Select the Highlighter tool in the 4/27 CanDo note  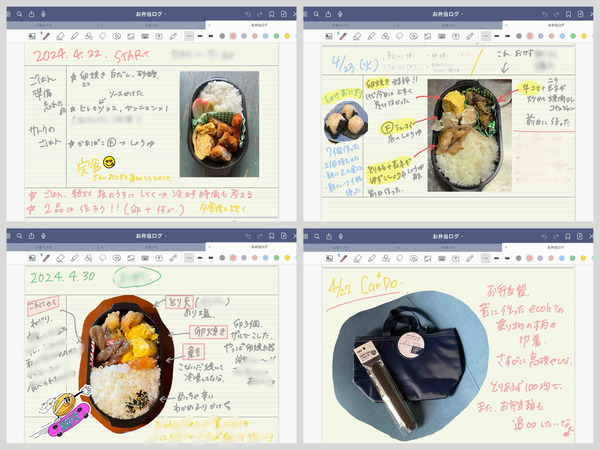pyautogui.click(x=371, y=258)
